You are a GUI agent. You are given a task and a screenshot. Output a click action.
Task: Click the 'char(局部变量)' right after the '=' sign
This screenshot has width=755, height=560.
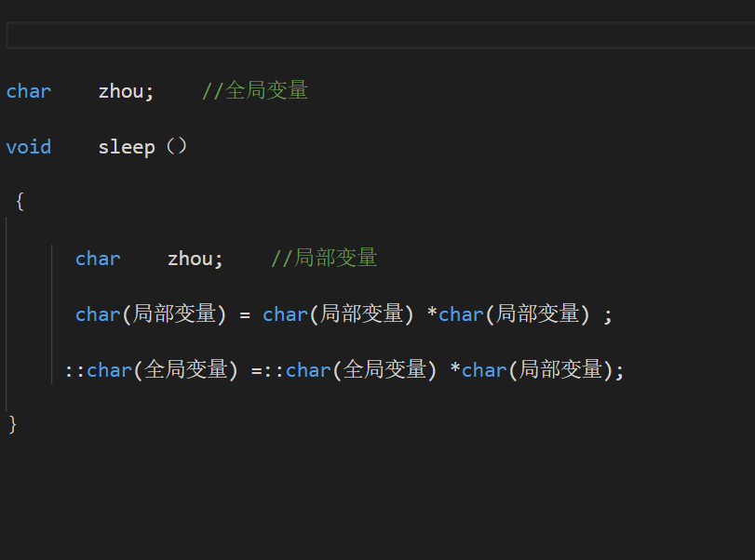338,314
